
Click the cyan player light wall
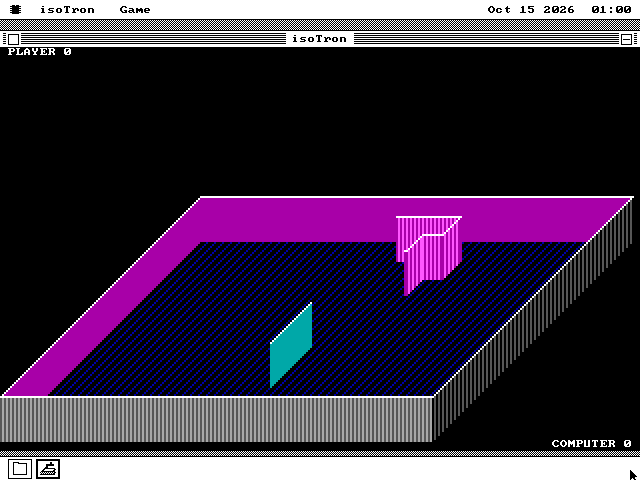coord(291,345)
